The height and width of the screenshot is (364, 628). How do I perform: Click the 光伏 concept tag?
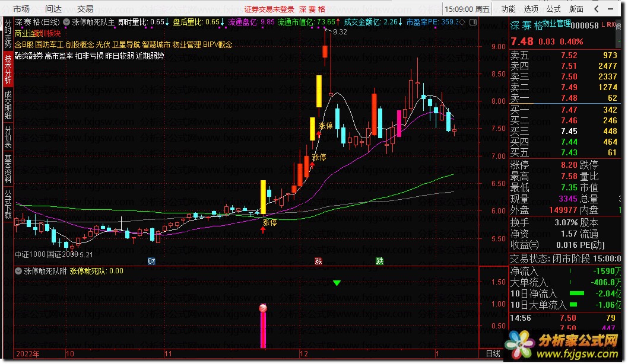[x=103, y=44]
